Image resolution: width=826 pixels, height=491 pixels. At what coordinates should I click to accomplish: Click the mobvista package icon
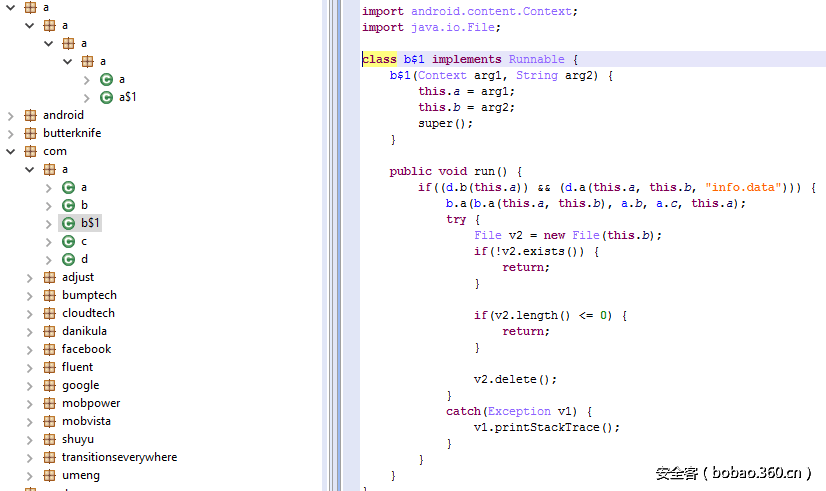coord(49,421)
